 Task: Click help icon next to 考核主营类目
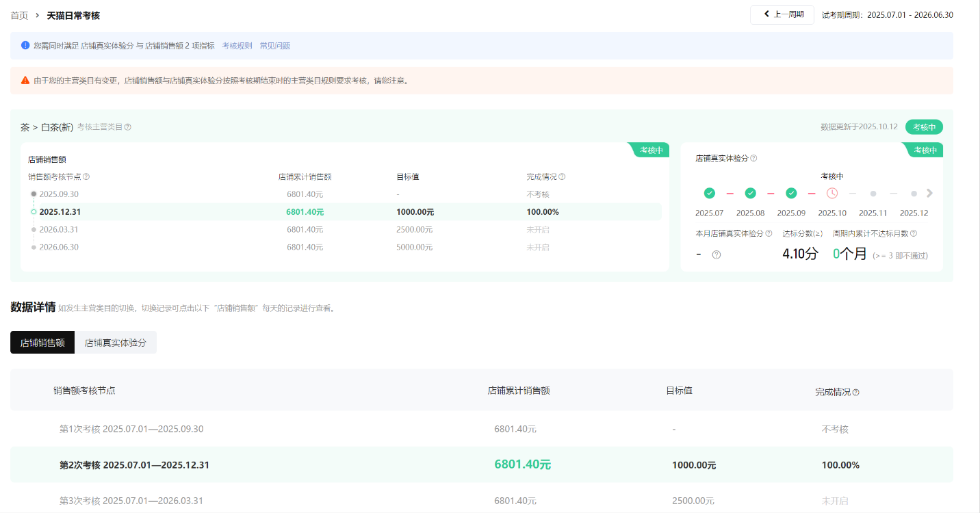pyautogui.click(x=128, y=127)
